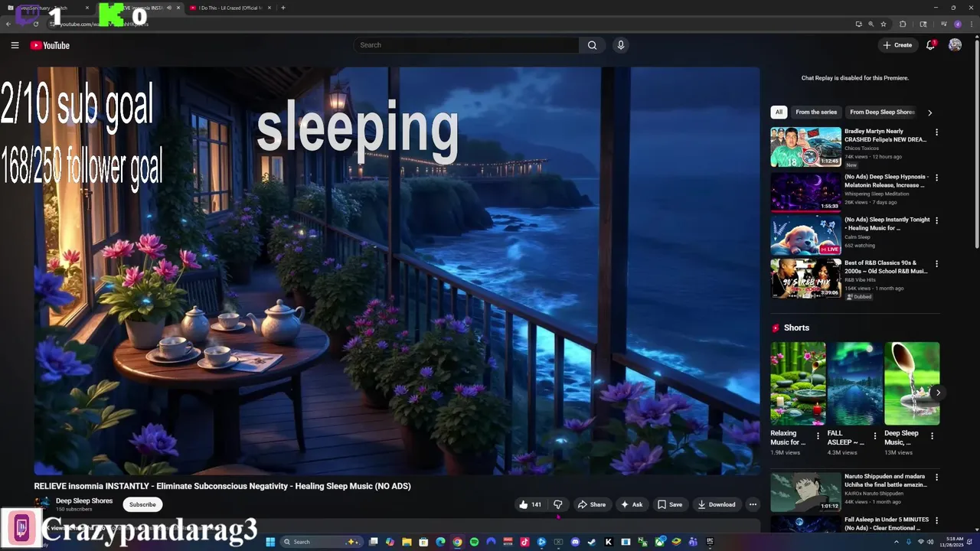Open options for Sleep Instantly Tonight video

(x=936, y=220)
